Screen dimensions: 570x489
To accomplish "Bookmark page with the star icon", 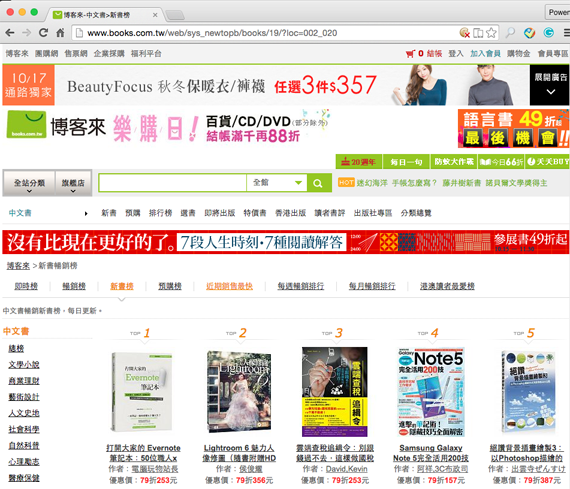I will 491,33.
